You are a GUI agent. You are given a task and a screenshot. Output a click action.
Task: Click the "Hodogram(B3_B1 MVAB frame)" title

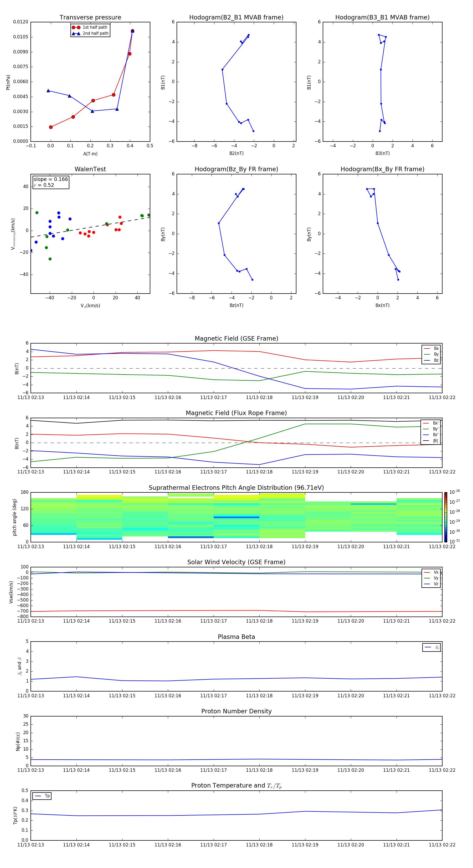382,18
